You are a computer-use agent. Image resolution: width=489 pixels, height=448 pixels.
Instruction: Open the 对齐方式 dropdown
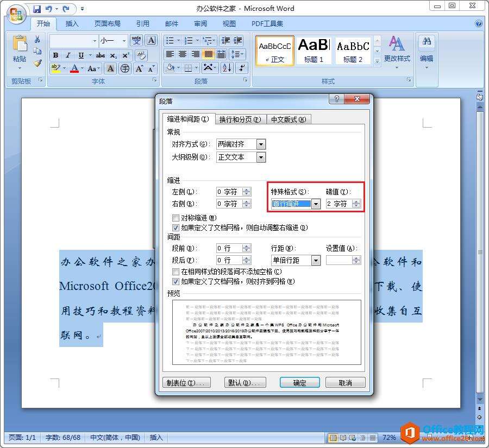coord(261,144)
